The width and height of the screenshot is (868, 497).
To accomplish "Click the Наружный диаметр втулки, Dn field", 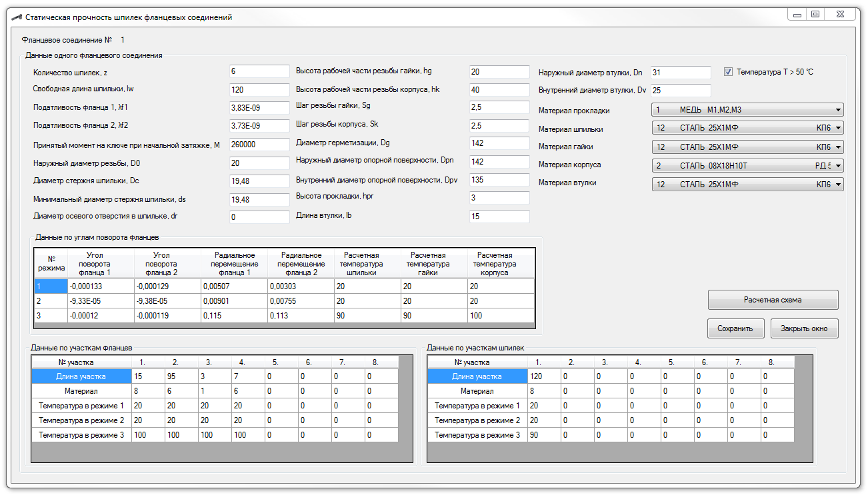I will (681, 73).
